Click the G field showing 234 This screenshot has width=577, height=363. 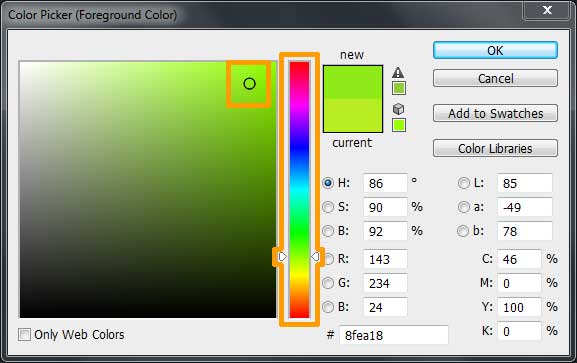click(x=385, y=283)
